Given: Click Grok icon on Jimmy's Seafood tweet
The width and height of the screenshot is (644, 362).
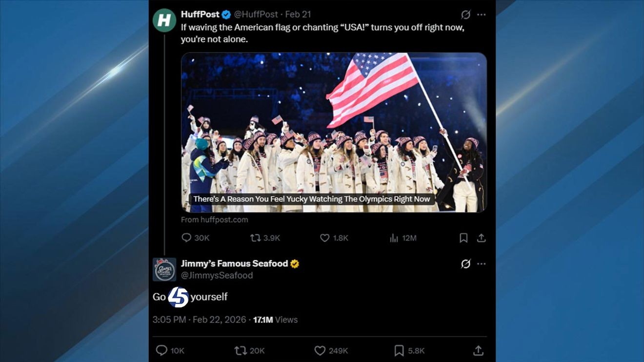Looking at the screenshot, I should pos(465,264).
